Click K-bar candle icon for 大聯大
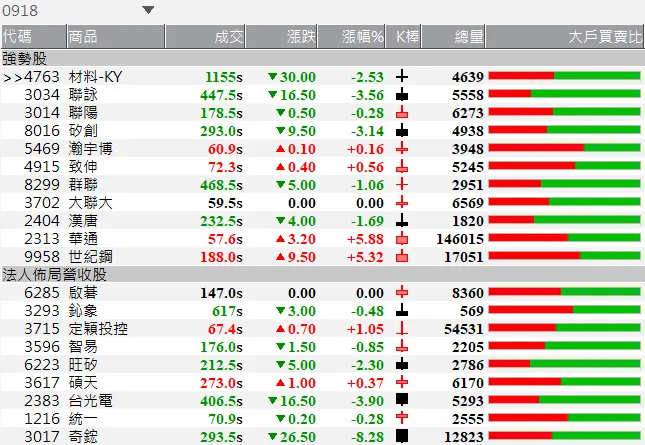Viewport: 645px width, 445px height. click(402, 203)
